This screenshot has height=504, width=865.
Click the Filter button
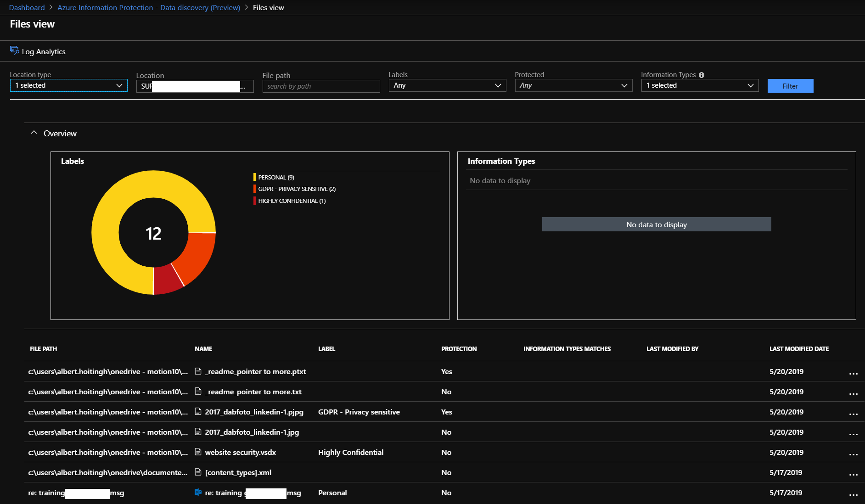[x=790, y=86]
